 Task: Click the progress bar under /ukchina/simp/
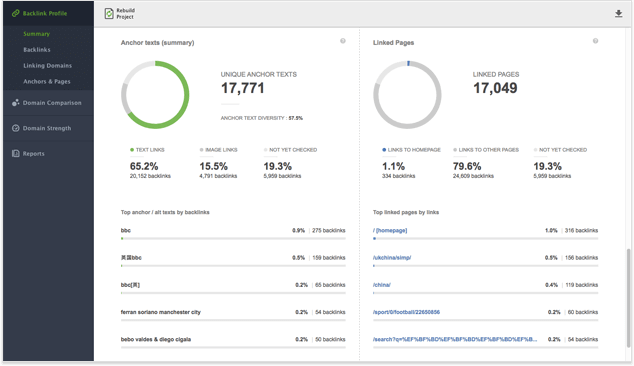tap(485, 266)
